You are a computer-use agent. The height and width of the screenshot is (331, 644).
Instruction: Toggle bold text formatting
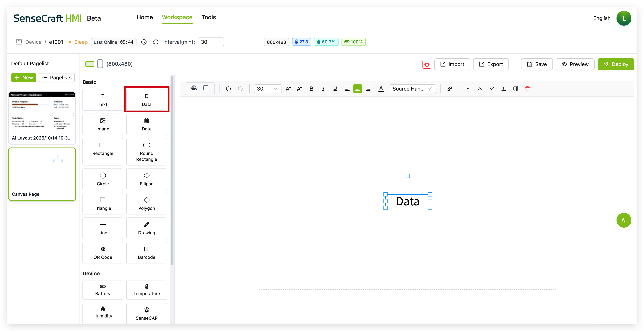pyautogui.click(x=311, y=89)
